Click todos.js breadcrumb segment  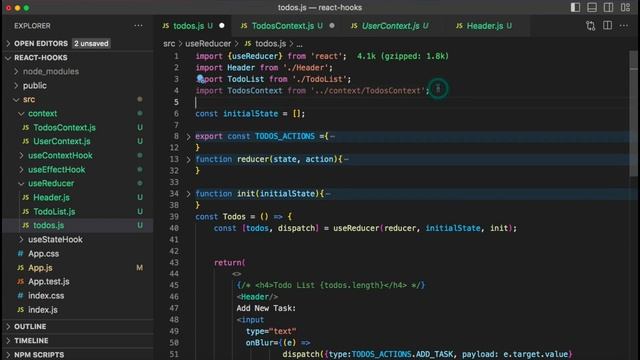click(270, 43)
